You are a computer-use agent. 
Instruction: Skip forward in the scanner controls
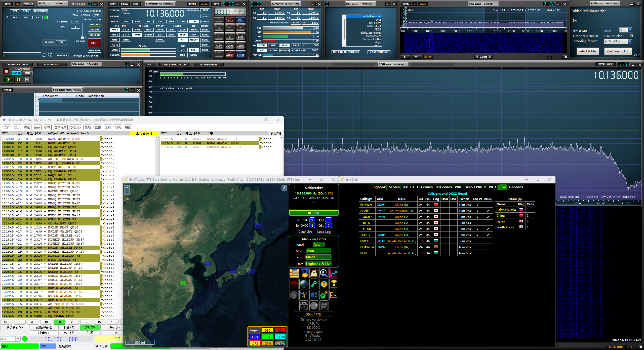tap(27, 80)
